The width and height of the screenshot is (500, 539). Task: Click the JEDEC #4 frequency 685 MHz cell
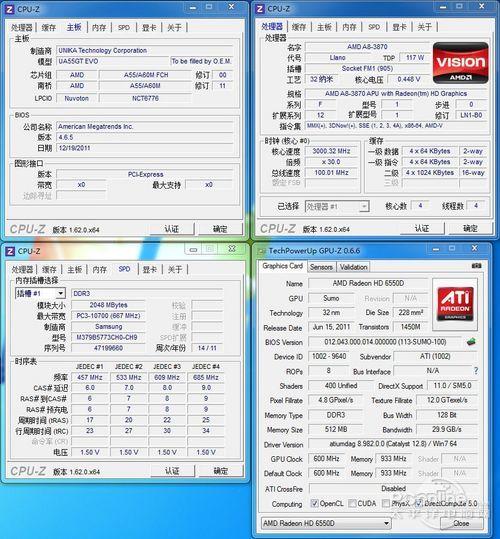205,377
